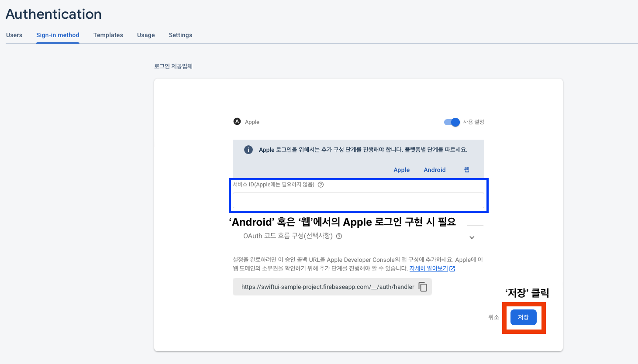Click the OAuth 코드 흐름 구성(선택사항) label

[288, 236]
